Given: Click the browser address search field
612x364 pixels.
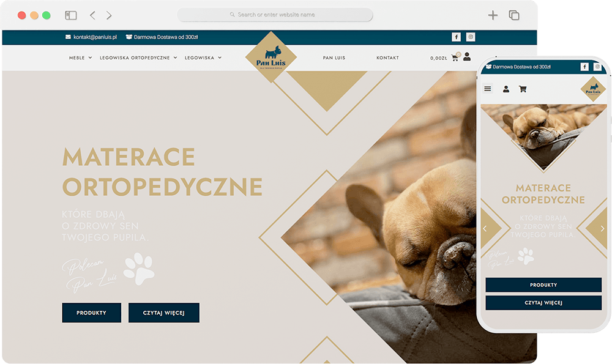Looking at the screenshot, I should click(x=275, y=15).
